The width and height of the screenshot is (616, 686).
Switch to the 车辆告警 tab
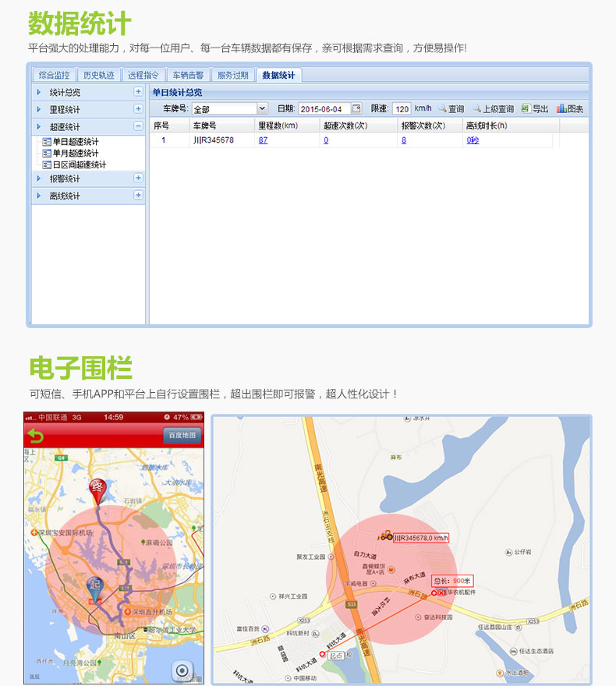coord(188,76)
